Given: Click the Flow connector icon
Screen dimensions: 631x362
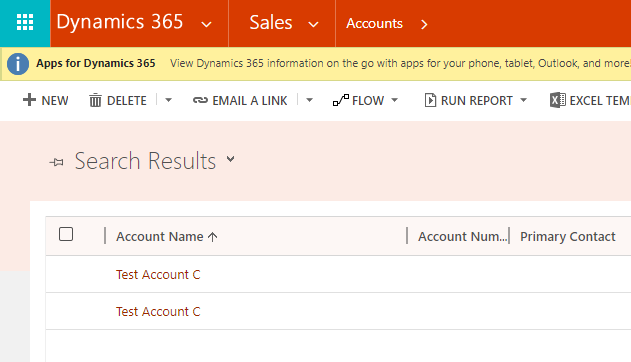Looking at the screenshot, I should click(341, 100).
